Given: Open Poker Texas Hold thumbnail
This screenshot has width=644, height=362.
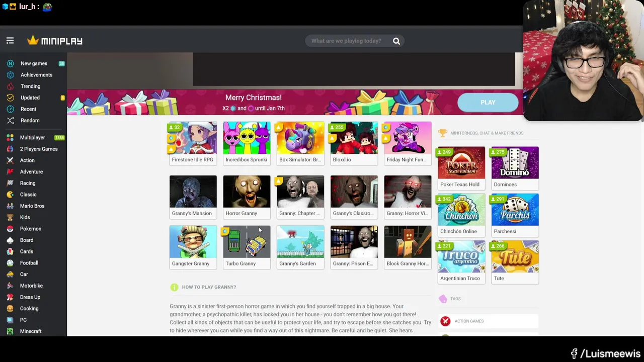Looking at the screenshot, I should tap(461, 168).
